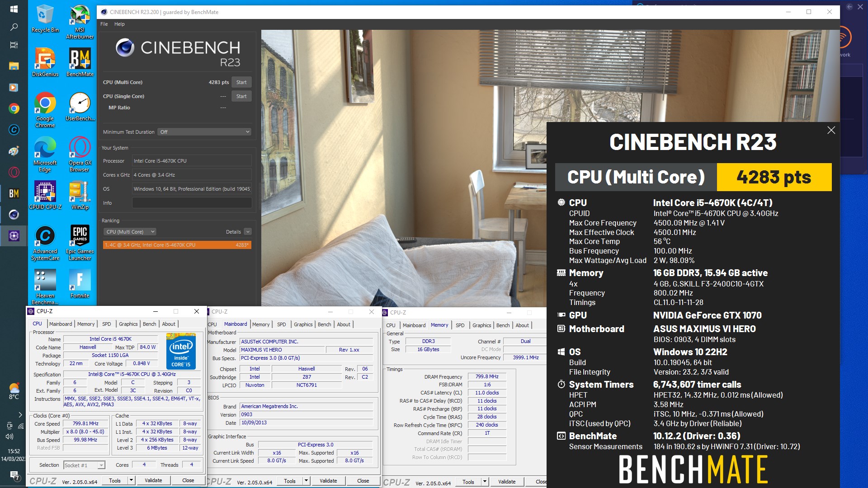Screen dimensions: 868x488
Task: Open Windows Start menu
Action: (14, 9)
